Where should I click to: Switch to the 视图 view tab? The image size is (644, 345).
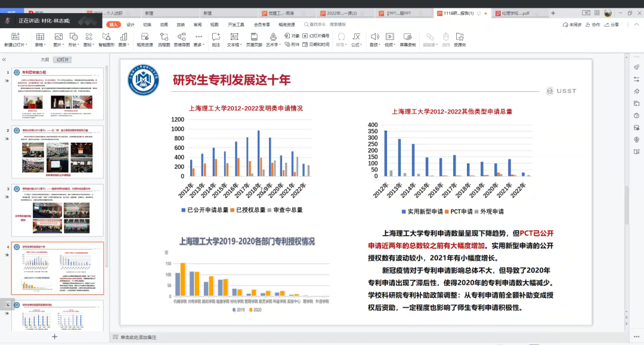click(215, 24)
